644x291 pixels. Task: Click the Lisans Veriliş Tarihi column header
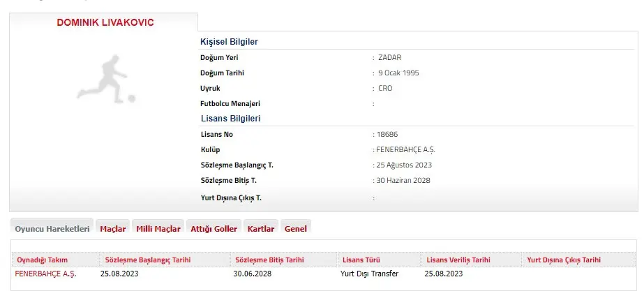459,260
